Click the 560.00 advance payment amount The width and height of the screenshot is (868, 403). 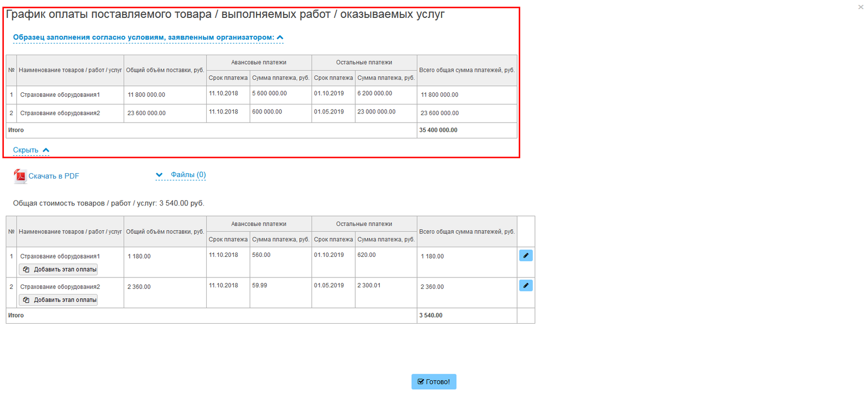[x=261, y=255]
